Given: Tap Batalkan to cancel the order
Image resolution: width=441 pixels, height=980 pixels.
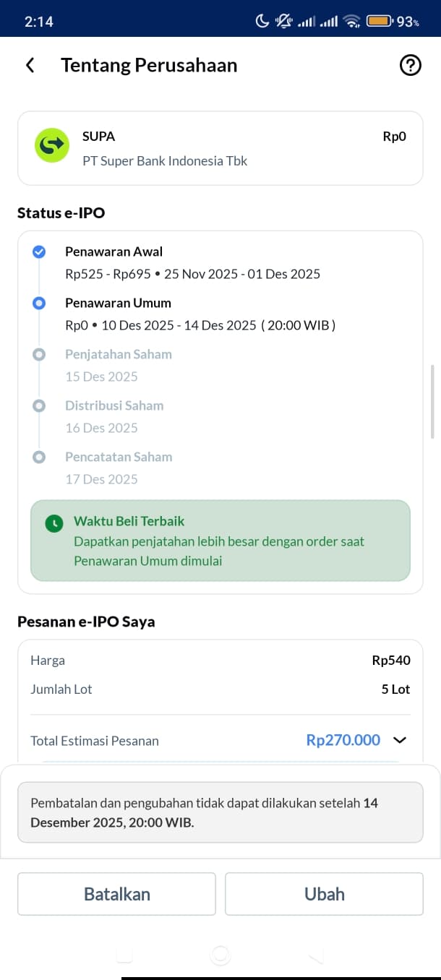Looking at the screenshot, I should tap(117, 894).
